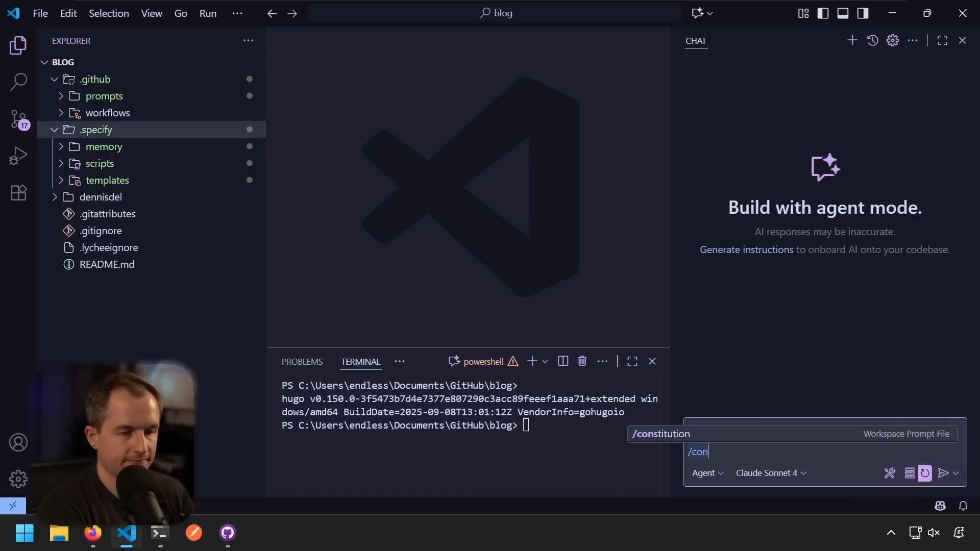Toggle the primary side bar
The image size is (980, 551).
click(x=823, y=13)
